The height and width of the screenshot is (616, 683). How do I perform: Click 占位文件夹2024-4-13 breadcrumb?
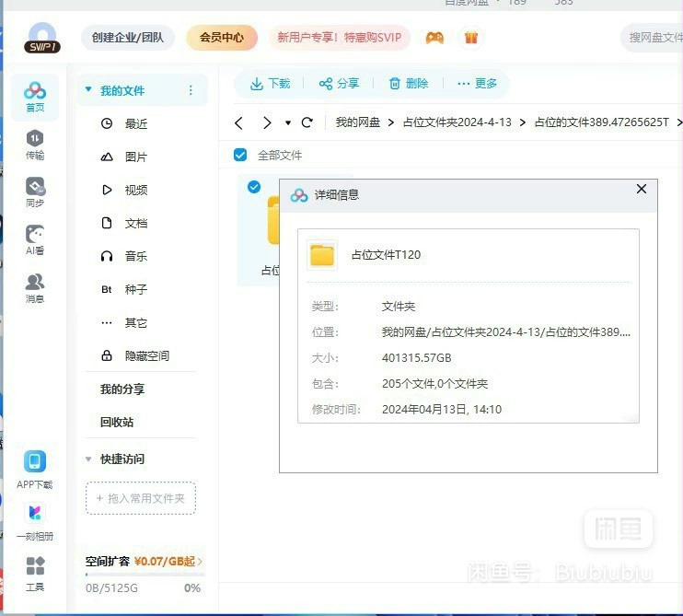coord(457,122)
